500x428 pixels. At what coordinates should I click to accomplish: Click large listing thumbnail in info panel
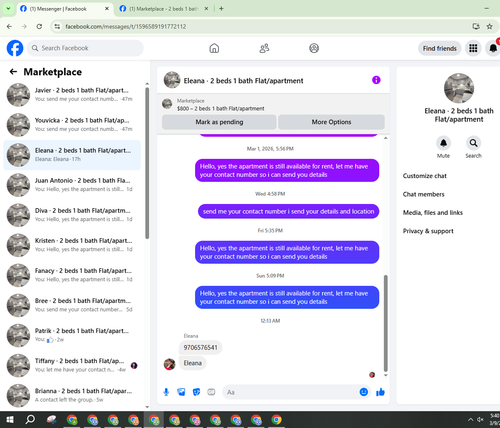(x=459, y=88)
